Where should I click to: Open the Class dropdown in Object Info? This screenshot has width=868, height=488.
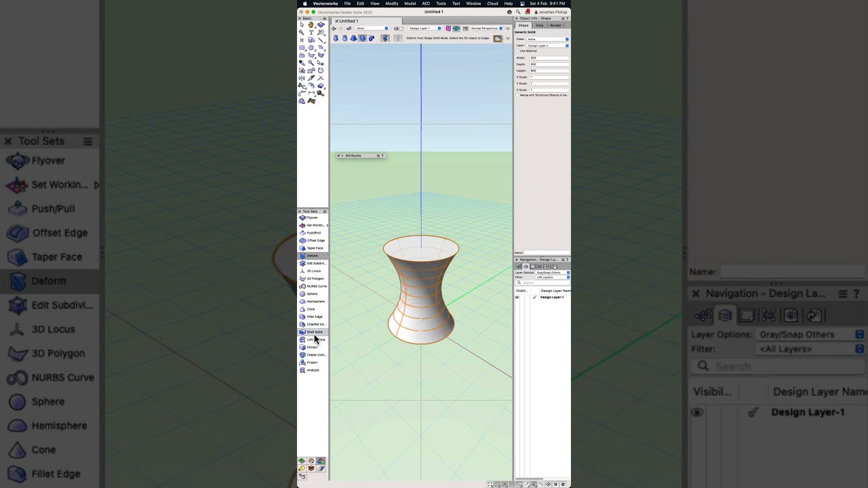(548, 39)
